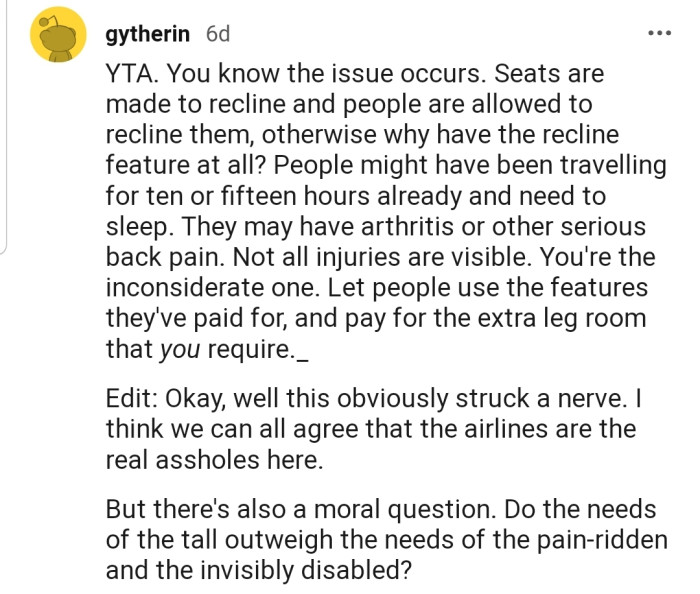The height and width of the screenshot is (594, 700).
Task: Click the 6d comment timestamp
Action: pos(218,34)
